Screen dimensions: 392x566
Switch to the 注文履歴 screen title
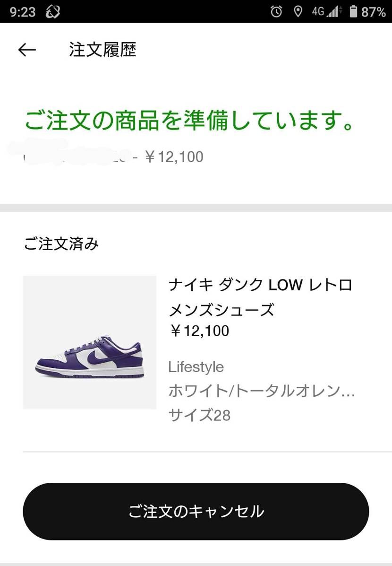click(x=102, y=49)
